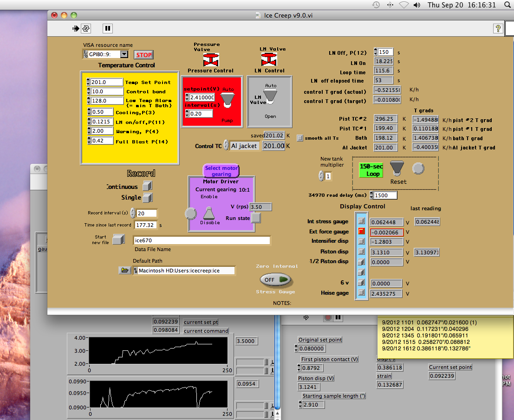Click the Pressure Valve indicator icon
Screen dimensions: 514x420
(211, 59)
